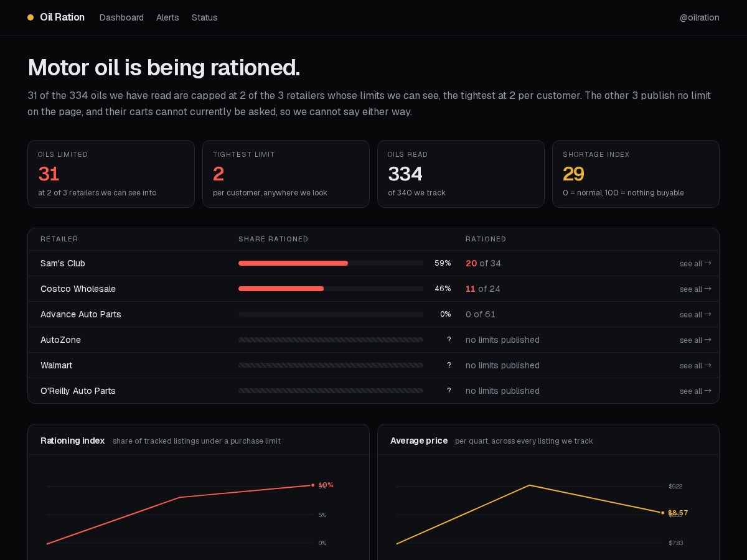The height and width of the screenshot is (560, 747).
Task: Click the RATIONED column header
Action: (486, 239)
